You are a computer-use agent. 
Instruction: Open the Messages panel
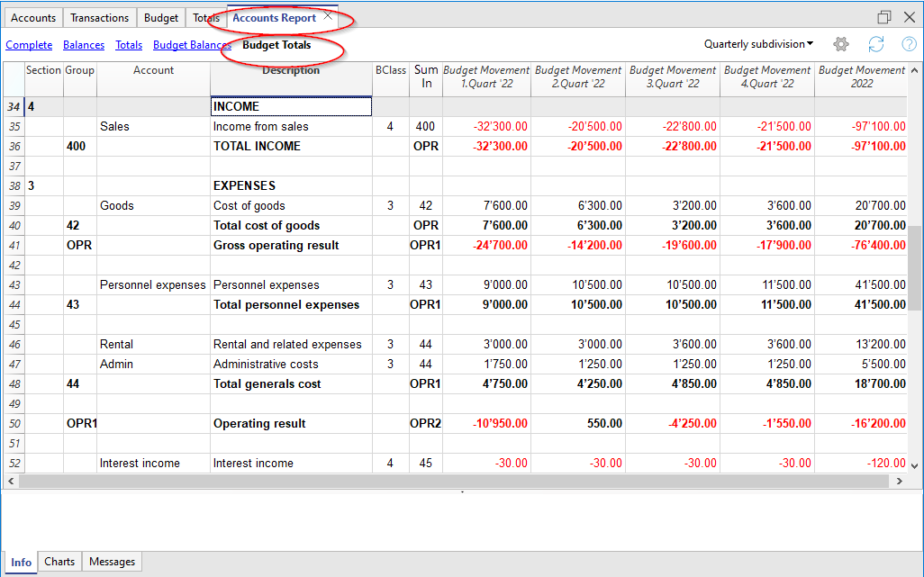pos(111,562)
